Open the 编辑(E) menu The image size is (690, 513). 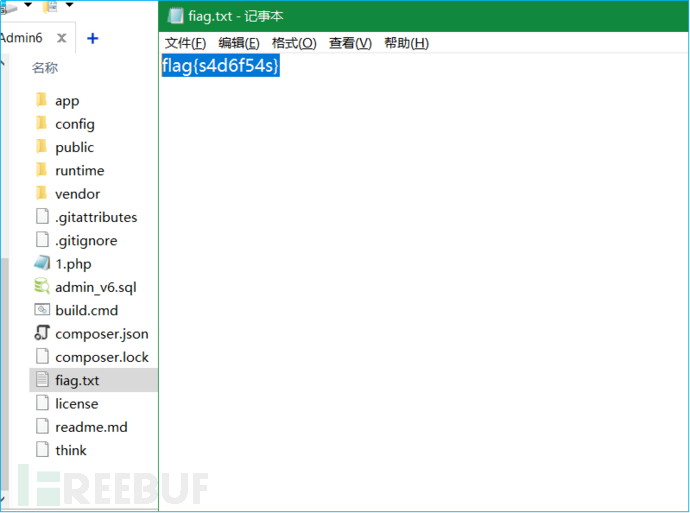pos(239,43)
